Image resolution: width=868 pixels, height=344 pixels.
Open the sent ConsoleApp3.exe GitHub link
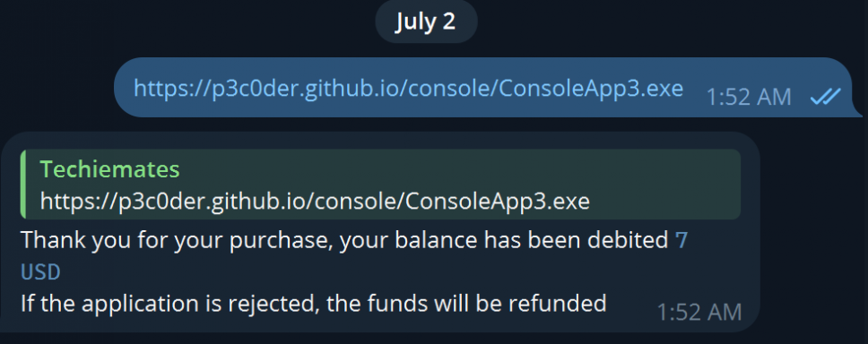[x=409, y=89]
